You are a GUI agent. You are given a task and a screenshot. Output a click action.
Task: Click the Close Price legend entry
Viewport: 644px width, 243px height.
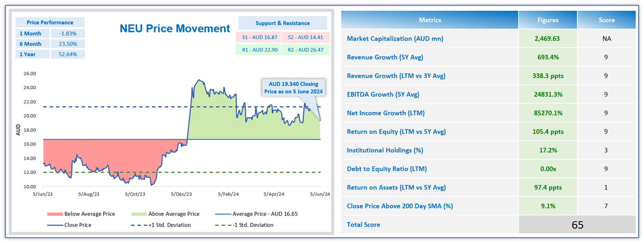coord(78,225)
